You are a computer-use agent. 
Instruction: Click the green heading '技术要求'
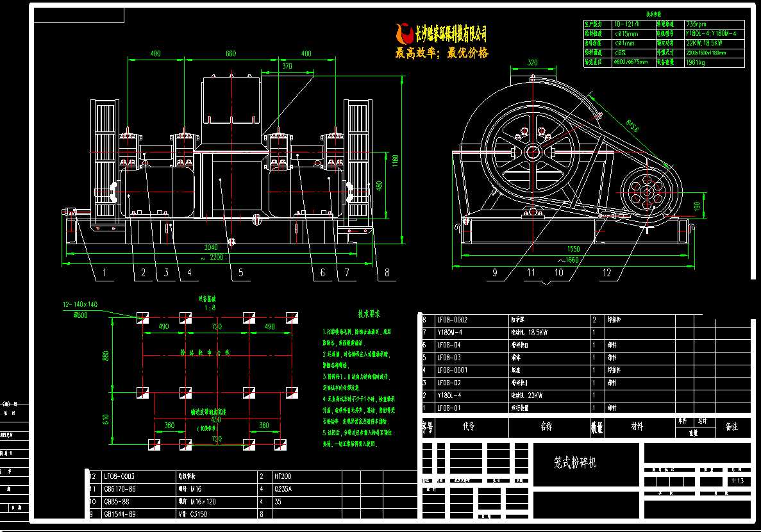(x=369, y=314)
